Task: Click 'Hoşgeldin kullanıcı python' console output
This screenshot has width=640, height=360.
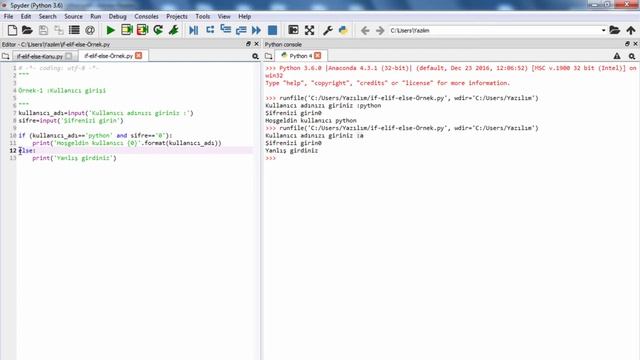Action: 311,120
